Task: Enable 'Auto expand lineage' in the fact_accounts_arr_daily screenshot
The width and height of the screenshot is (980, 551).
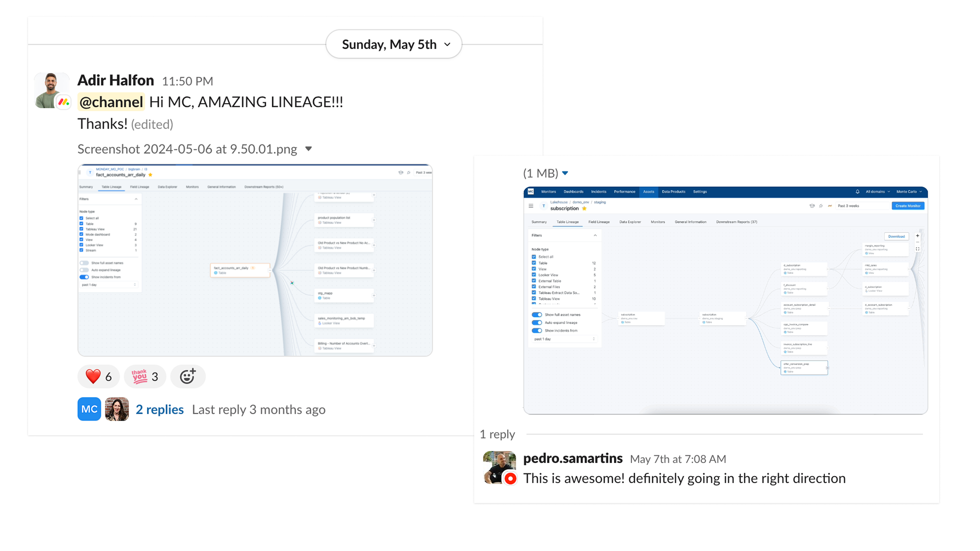Action: 84,270
